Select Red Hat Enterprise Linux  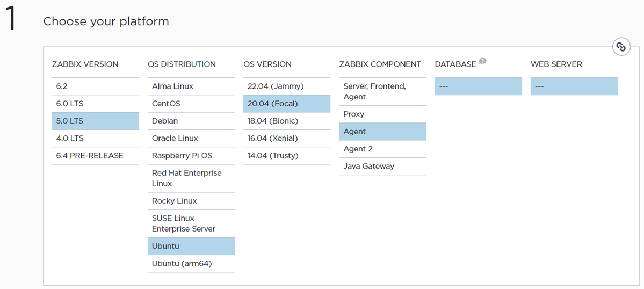click(x=191, y=178)
